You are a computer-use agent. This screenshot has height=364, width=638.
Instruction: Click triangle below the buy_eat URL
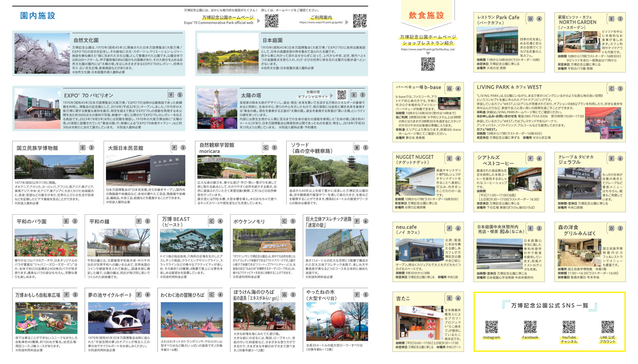[x=428, y=53]
